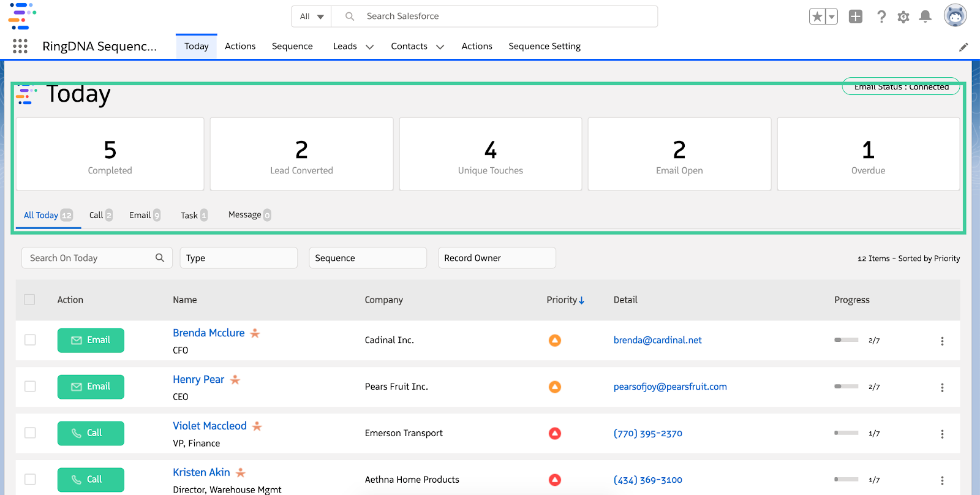Screen dimensions: 980x495
Task: Open the row menu for Brenda Mcclure
Action: (942, 341)
